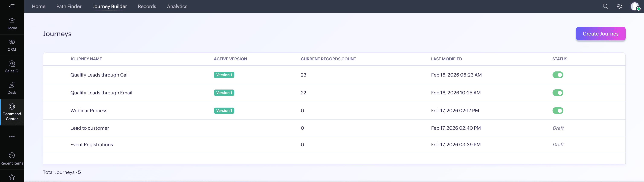Open Recent Items in the sidebar
Viewport: 644px width, 182px height.
point(12,158)
